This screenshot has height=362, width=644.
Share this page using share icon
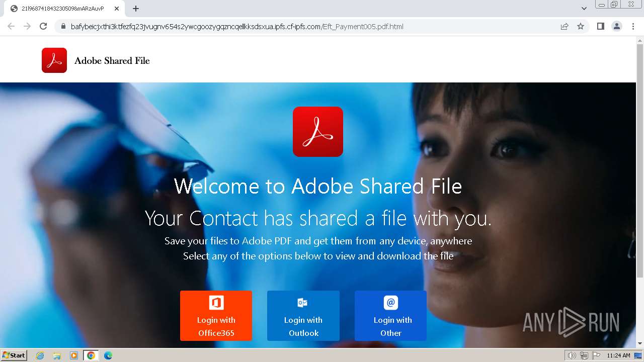pyautogui.click(x=565, y=26)
